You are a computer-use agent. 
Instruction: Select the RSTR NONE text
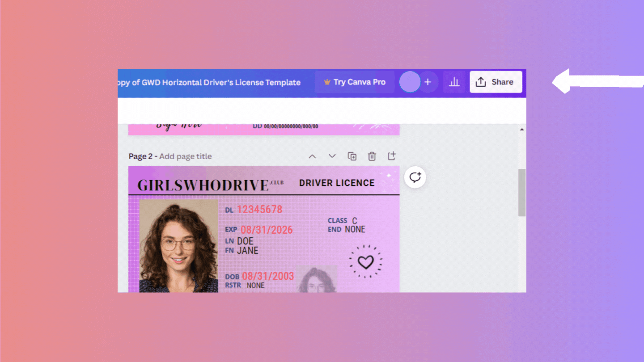(245, 285)
